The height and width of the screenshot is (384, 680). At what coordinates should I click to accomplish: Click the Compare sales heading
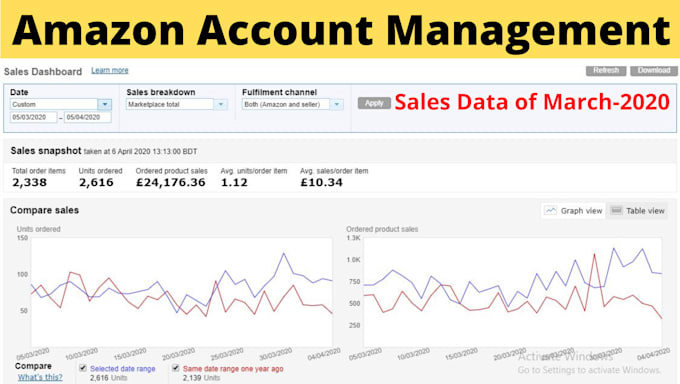click(x=44, y=210)
